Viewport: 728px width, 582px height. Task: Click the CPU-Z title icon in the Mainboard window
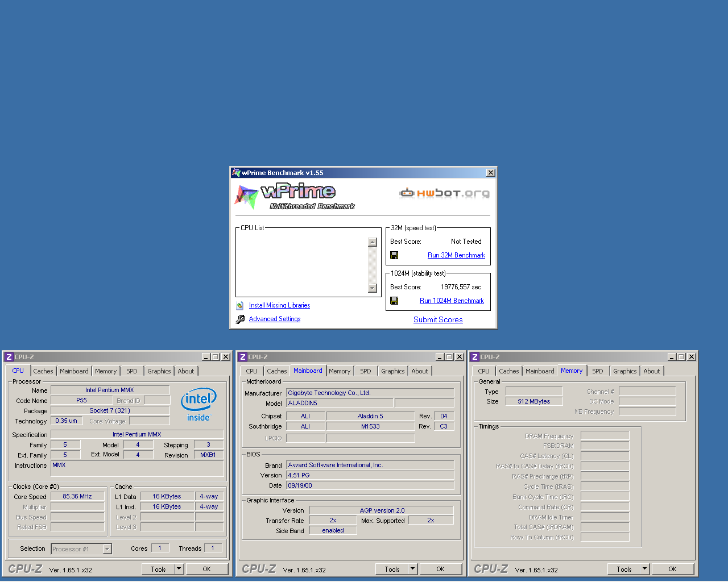pos(243,357)
